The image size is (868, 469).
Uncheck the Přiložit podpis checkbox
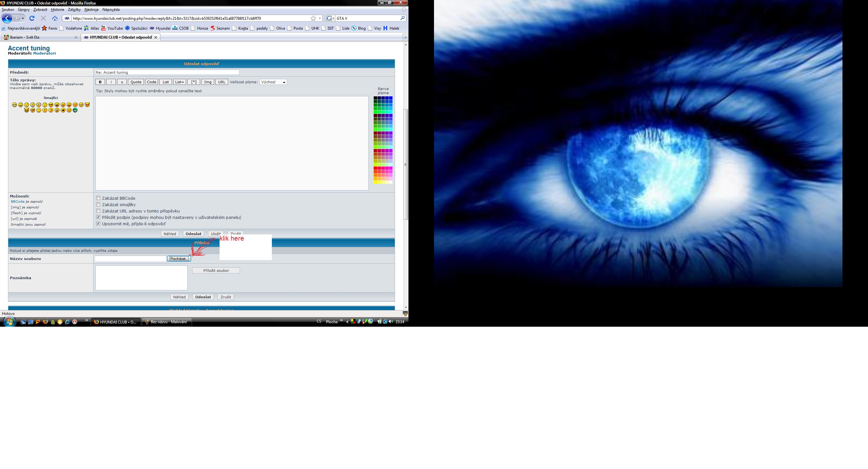tap(98, 217)
